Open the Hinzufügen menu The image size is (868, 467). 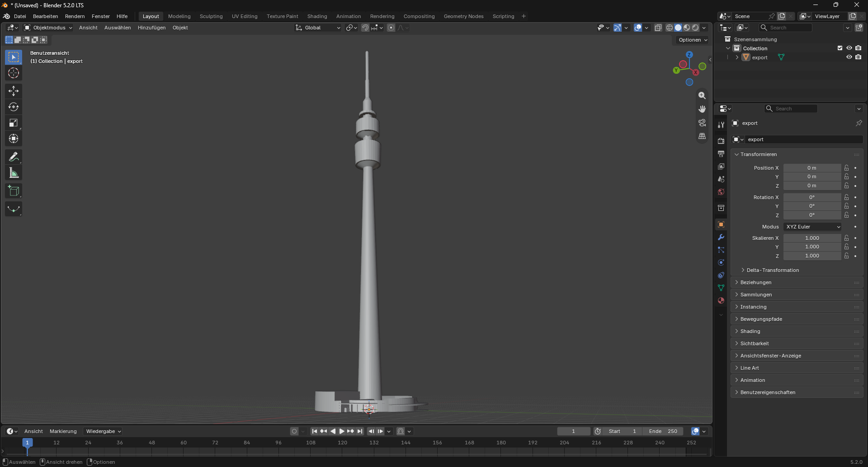click(x=151, y=28)
